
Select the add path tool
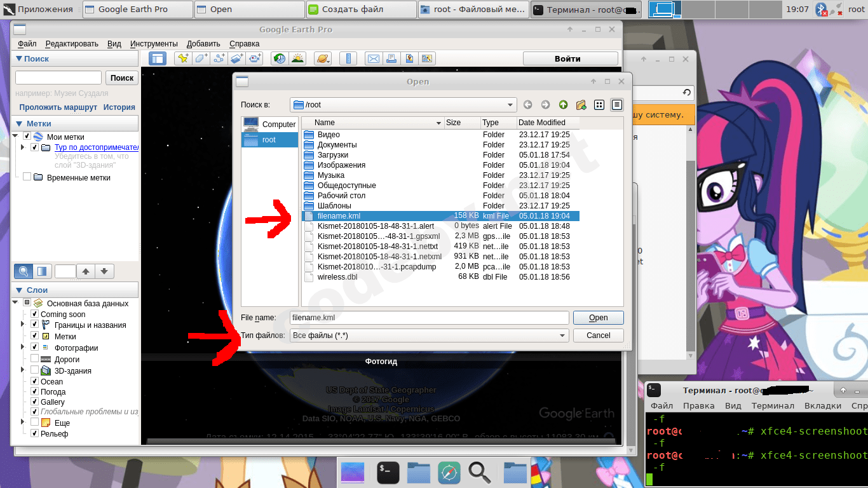point(219,58)
